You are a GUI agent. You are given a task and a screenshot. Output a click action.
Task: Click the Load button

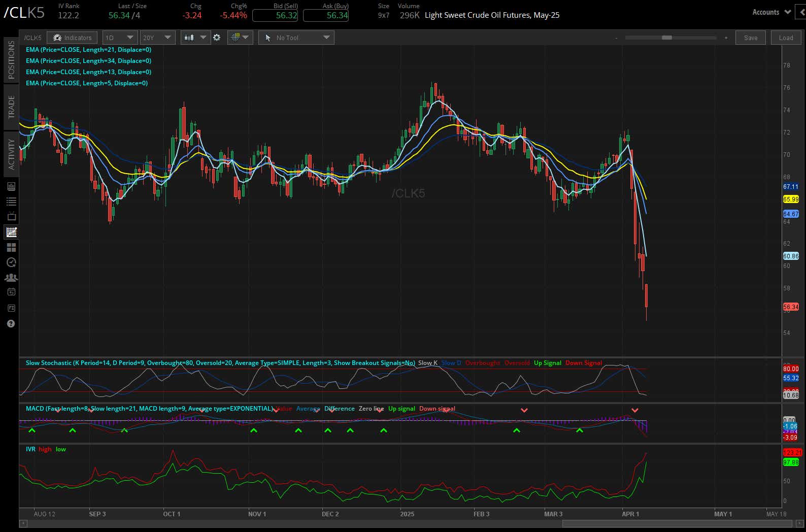tap(786, 38)
